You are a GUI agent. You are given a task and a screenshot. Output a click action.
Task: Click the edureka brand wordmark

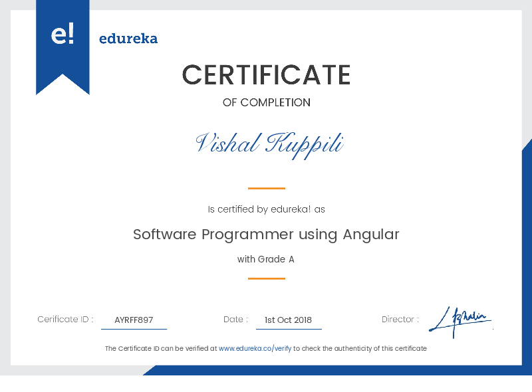(128, 39)
